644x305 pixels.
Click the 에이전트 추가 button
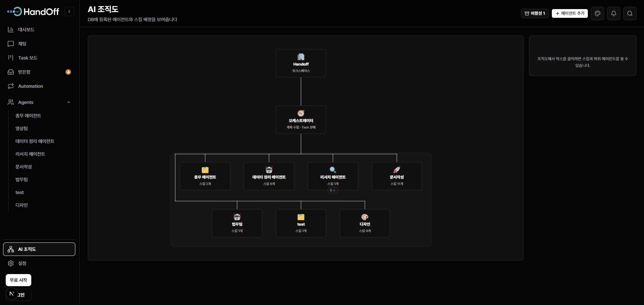click(570, 13)
